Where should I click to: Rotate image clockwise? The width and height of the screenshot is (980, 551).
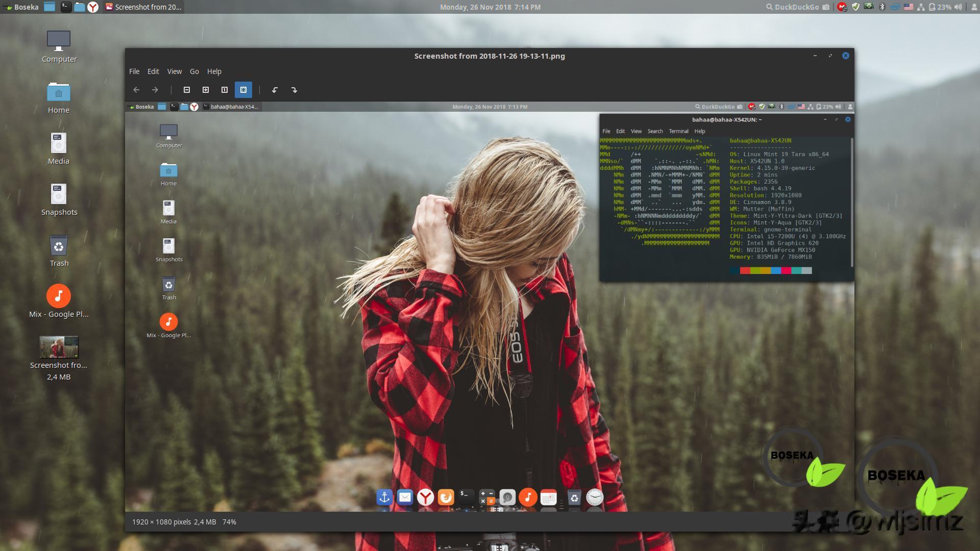[294, 90]
